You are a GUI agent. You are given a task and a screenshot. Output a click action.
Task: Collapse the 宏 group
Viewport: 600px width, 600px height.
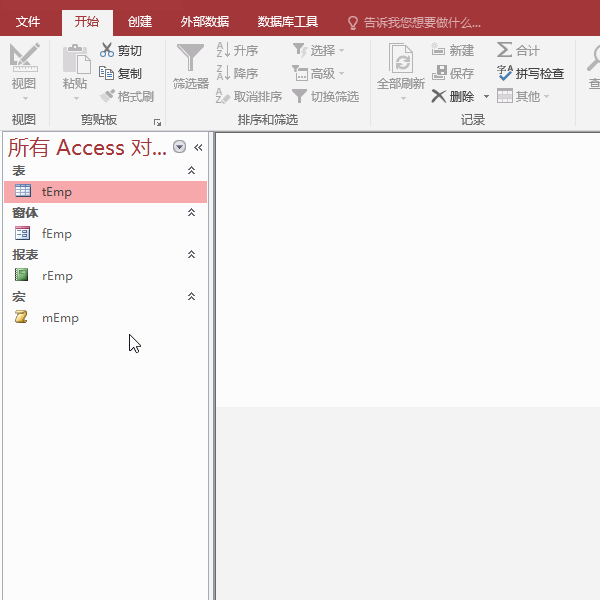pos(191,297)
